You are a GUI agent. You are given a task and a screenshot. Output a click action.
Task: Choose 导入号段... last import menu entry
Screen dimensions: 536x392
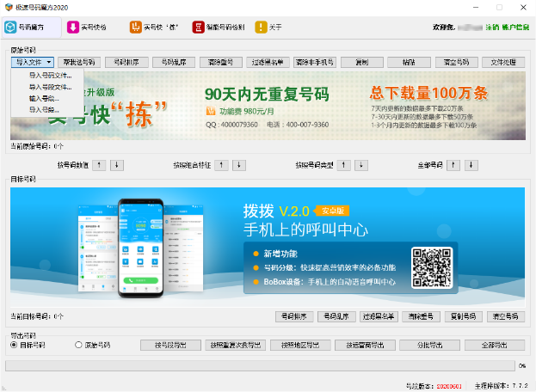coord(44,110)
